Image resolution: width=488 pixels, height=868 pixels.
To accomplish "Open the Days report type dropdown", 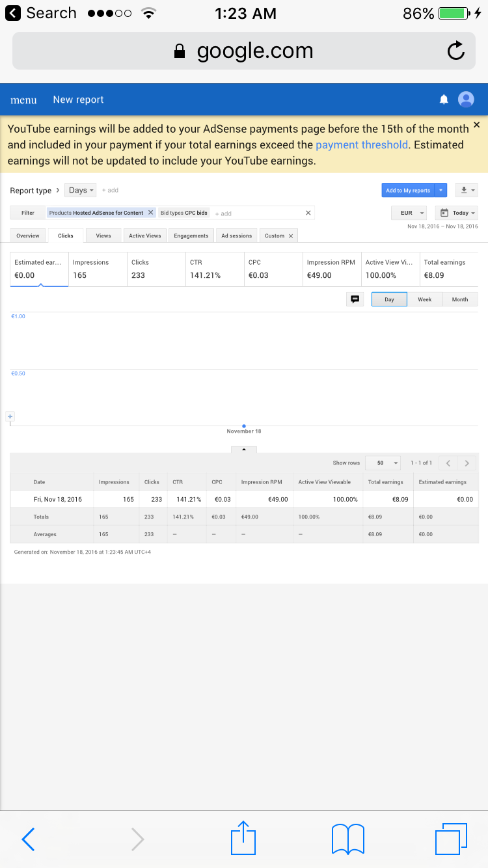I will click(x=81, y=190).
